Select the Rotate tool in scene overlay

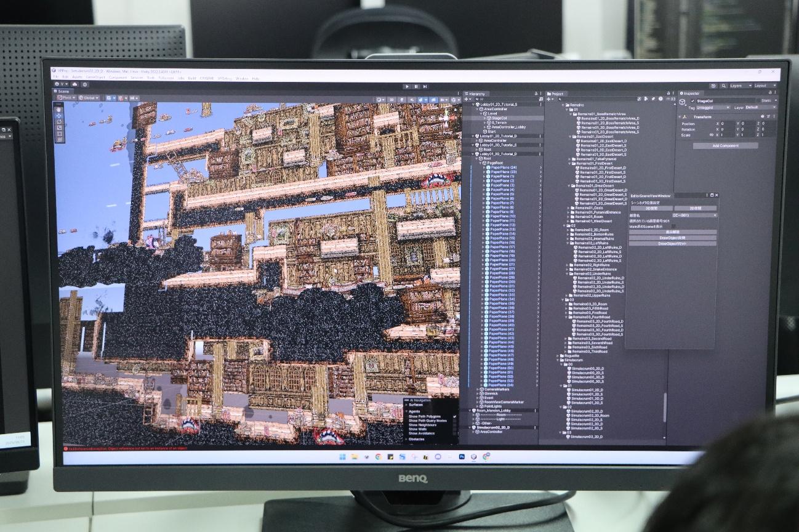point(59,121)
